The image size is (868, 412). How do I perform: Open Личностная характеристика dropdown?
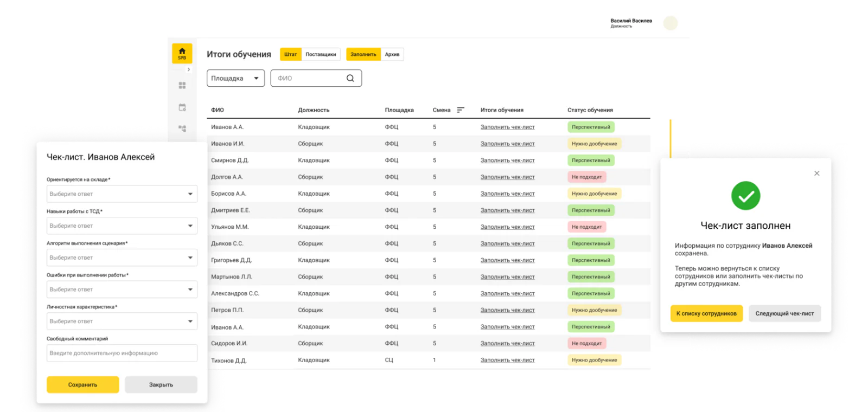tap(122, 321)
